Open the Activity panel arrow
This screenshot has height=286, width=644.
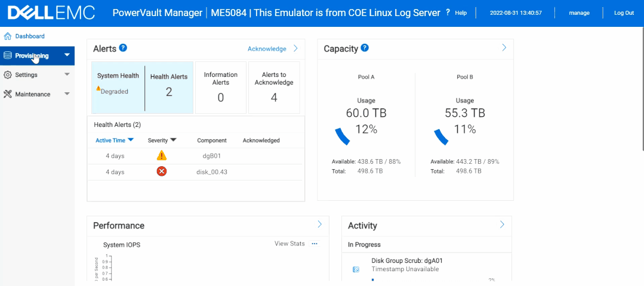pos(502,224)
